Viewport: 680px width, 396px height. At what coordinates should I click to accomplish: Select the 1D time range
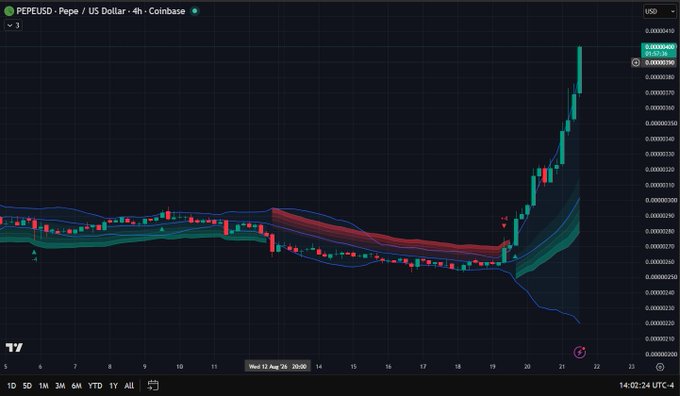(11, 386)
